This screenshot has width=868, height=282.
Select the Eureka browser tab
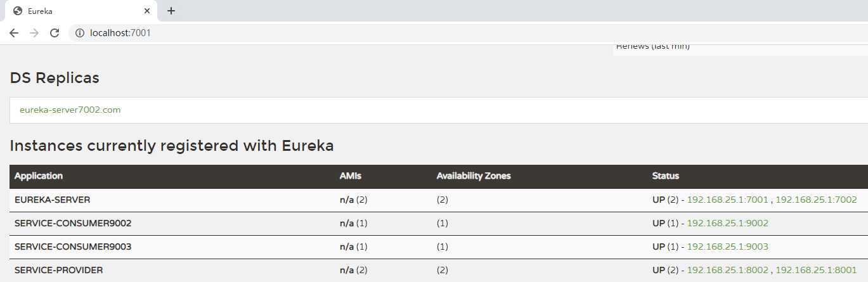point(81,11)
